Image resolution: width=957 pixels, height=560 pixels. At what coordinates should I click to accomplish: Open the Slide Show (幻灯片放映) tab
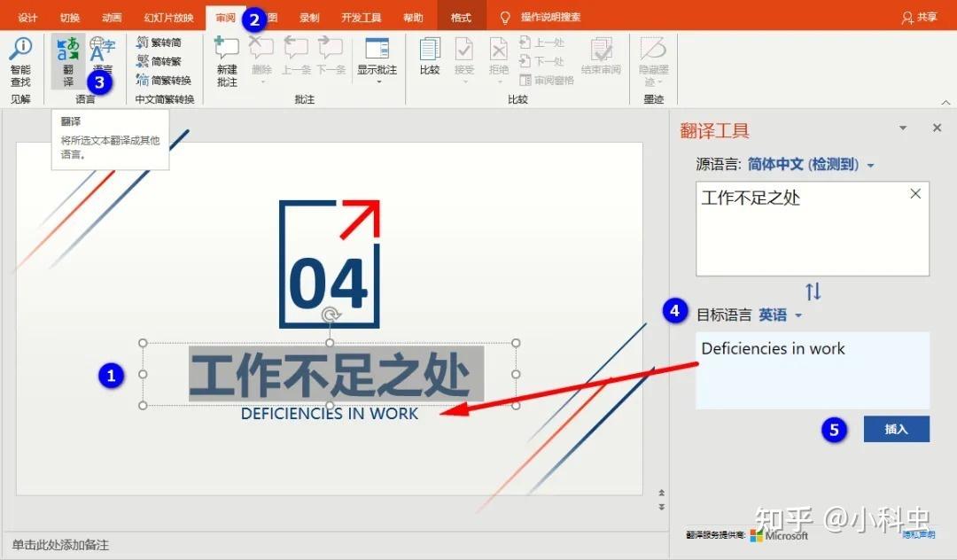(x=168, y=17)
